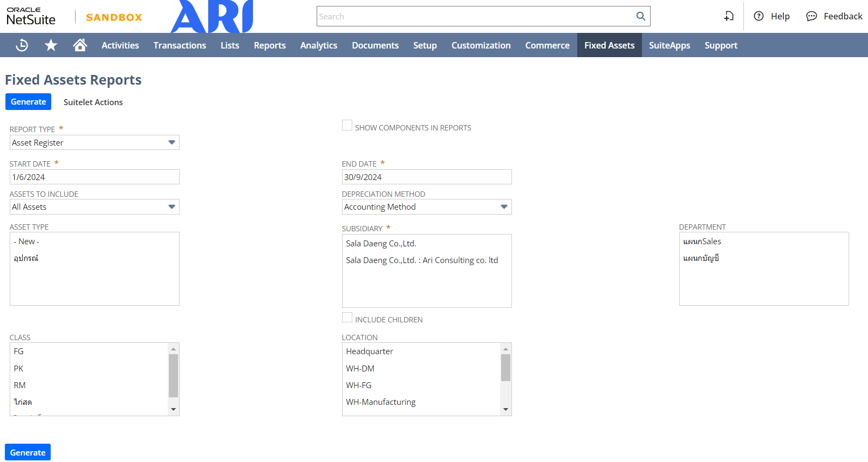The image size is (868, 462).
Task: Open the SuiteApps menu
Action: click(669, 45)
